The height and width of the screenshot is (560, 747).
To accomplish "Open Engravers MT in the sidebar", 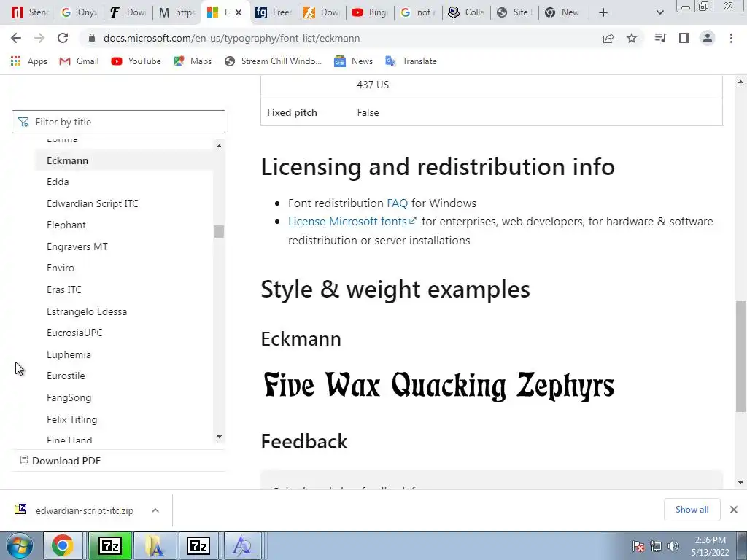I will point(77,246).
